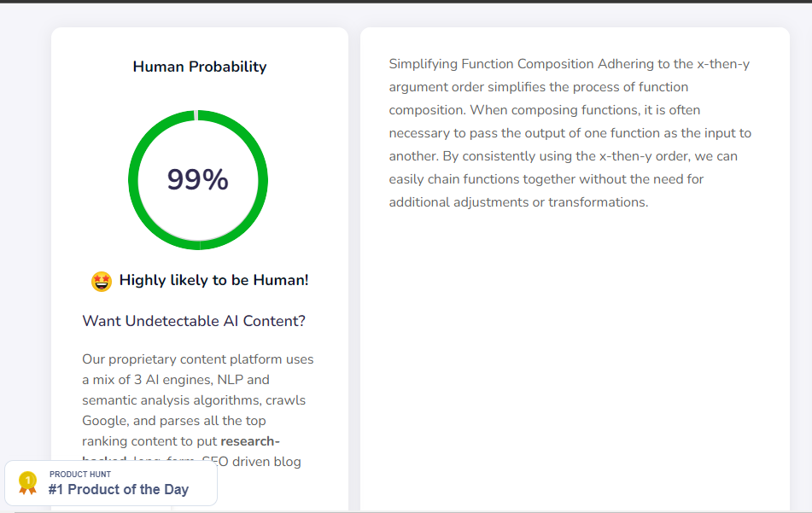The width and height of the screenshot is (812, 513).
Task: Click the Product Hunt medal icon
Action: tap(27, 483)
